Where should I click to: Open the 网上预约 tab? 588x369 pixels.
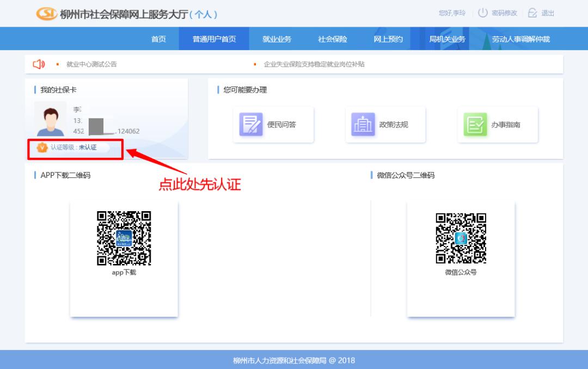387,39
